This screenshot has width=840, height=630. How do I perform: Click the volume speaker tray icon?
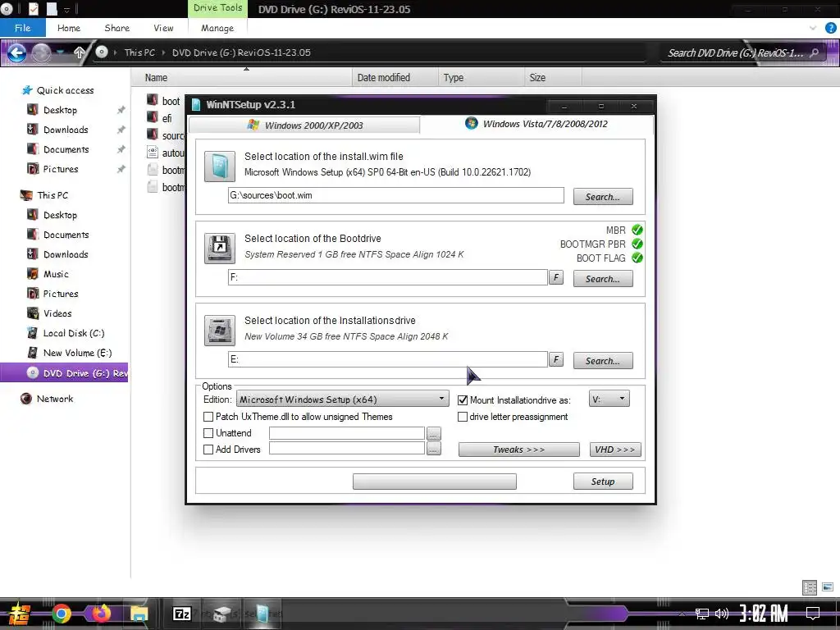coord(722,614)
